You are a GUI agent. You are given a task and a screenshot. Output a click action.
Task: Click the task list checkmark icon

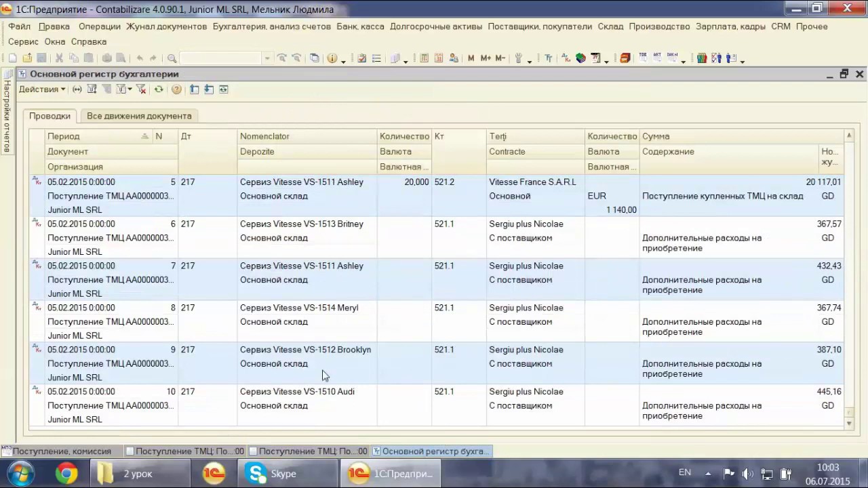click(361, 58)
